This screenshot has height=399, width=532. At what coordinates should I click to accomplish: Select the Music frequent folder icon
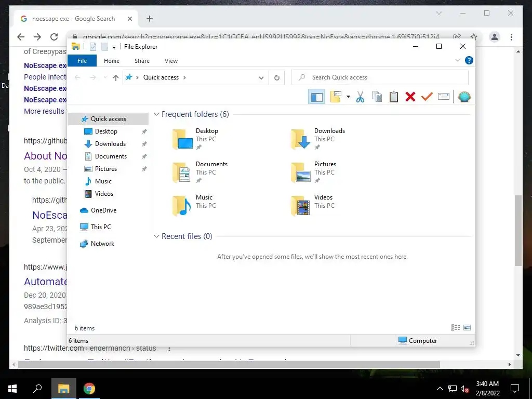[181, 206]
